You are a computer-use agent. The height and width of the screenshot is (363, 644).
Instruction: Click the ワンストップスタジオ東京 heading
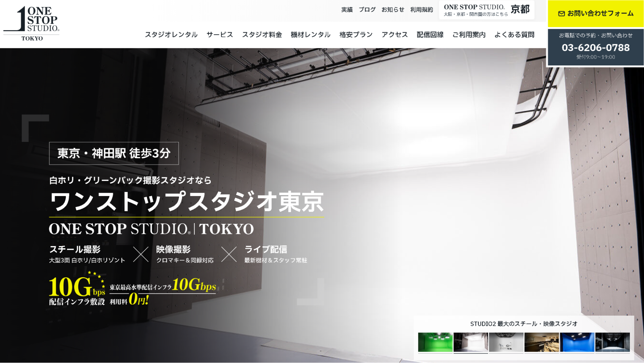(x=187, y=202)
